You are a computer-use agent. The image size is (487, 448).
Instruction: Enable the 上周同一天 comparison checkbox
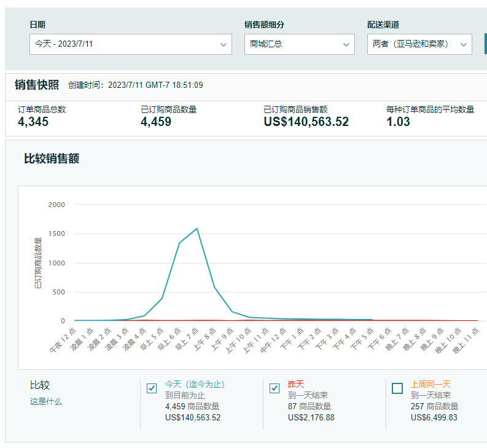pyautogui.click(x=397, y=388)
